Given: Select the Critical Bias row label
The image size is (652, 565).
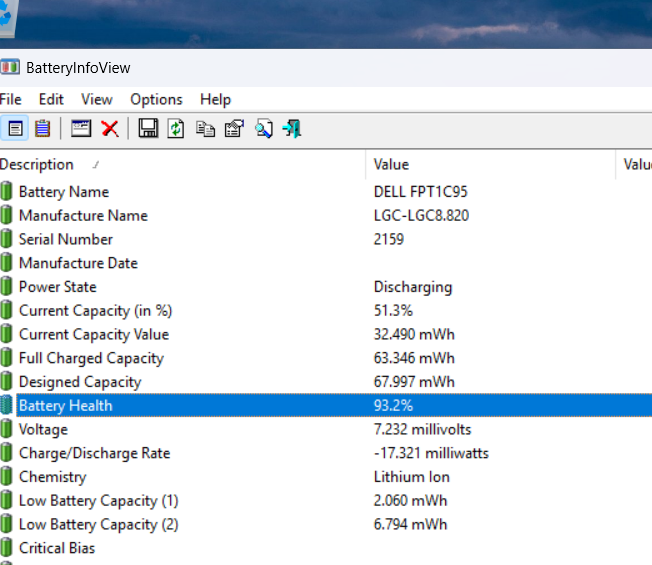Looking at the screenshot, I should tap(57, 548).
